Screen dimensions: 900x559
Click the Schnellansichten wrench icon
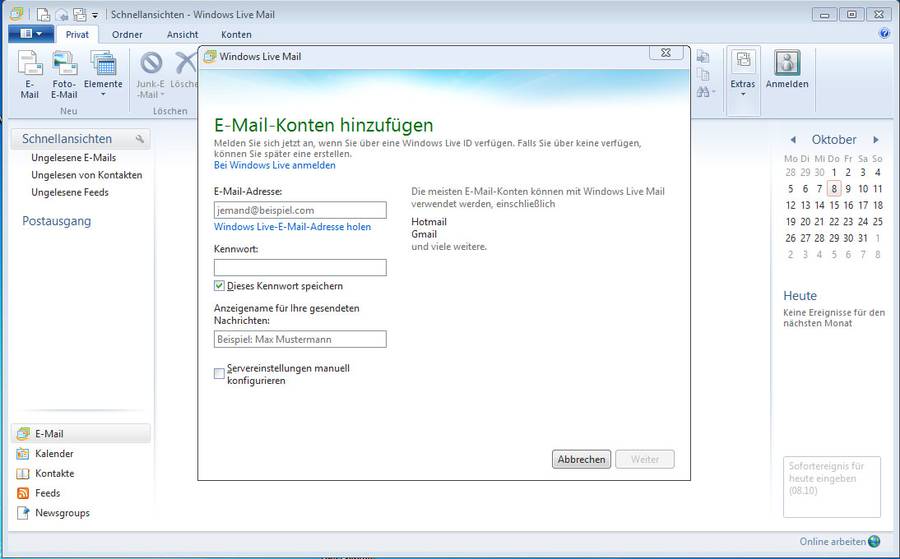coord(139,139)
